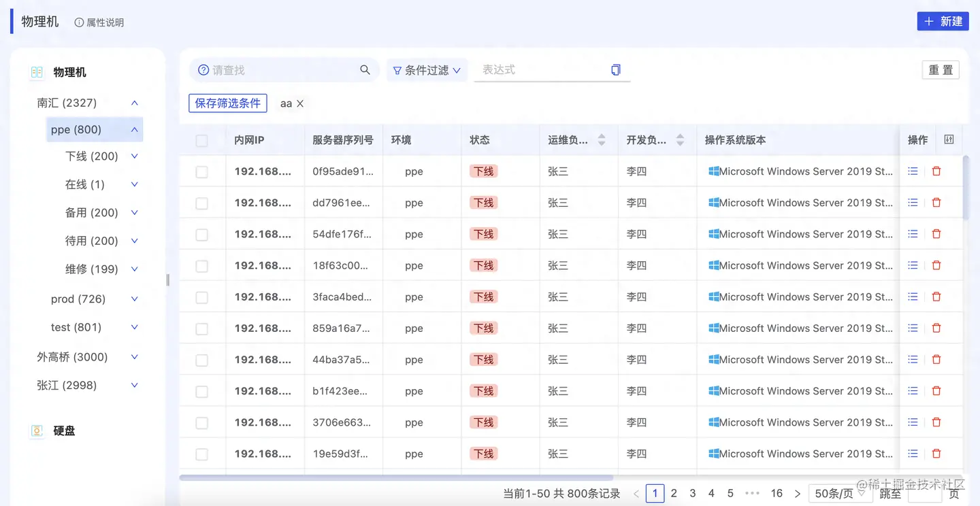Select the 张江 (2998) tree item
The image size is (980, 506).
[x=67, y=385]
